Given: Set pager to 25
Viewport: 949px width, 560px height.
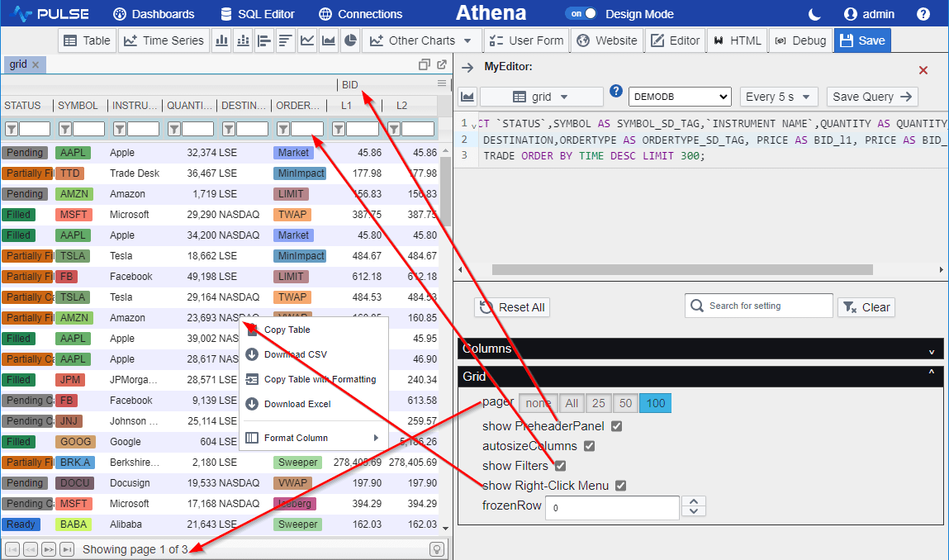Looking at the screenshot, I should 599,403.
